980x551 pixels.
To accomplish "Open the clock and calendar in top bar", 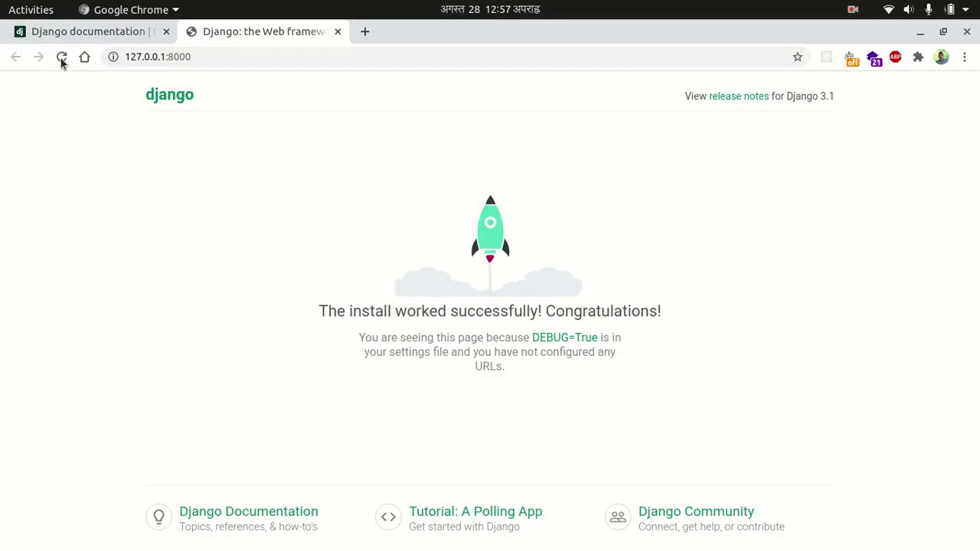I will point(490,9).
